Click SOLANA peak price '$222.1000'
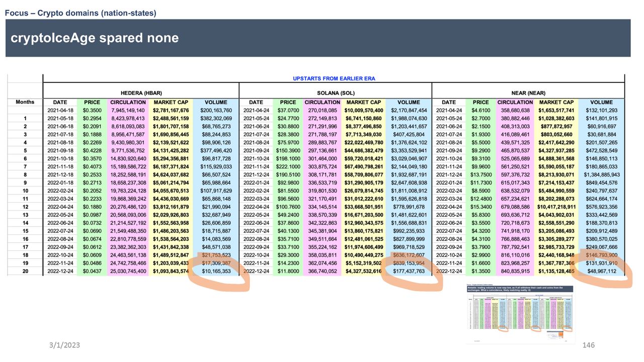 click(x=288, y=166)
